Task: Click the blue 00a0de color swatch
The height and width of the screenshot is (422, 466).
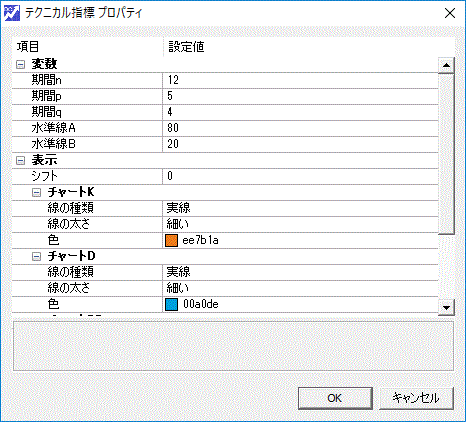Action: pos(171,304)
